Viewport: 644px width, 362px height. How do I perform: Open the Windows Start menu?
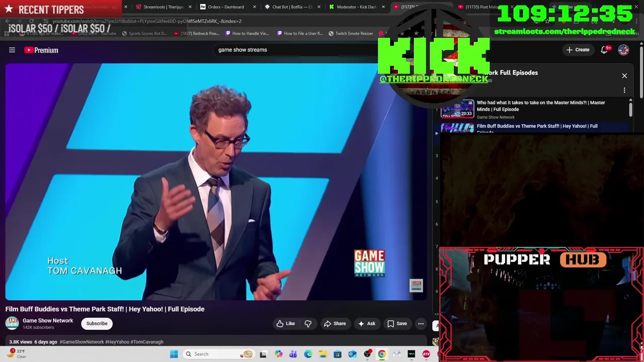(x=174, y=354)
